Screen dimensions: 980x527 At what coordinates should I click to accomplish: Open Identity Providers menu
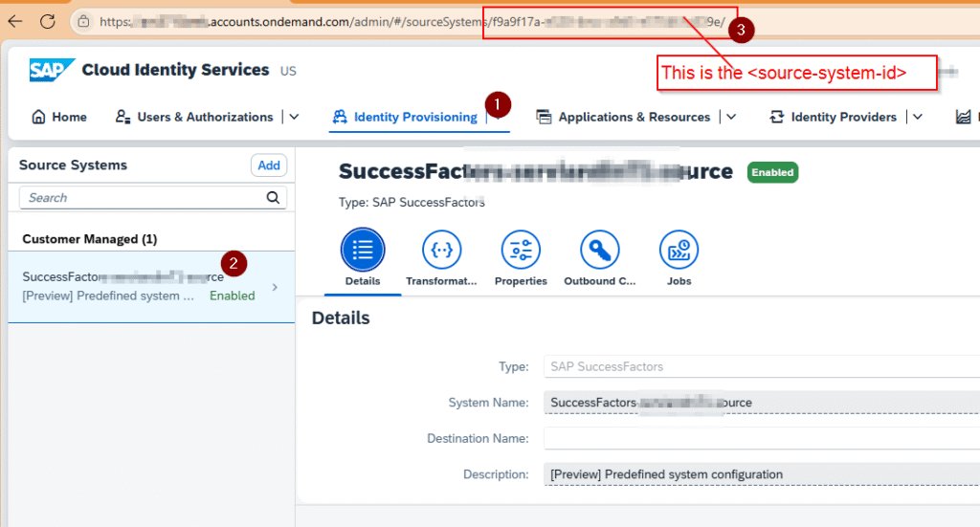tap(834, 117)
